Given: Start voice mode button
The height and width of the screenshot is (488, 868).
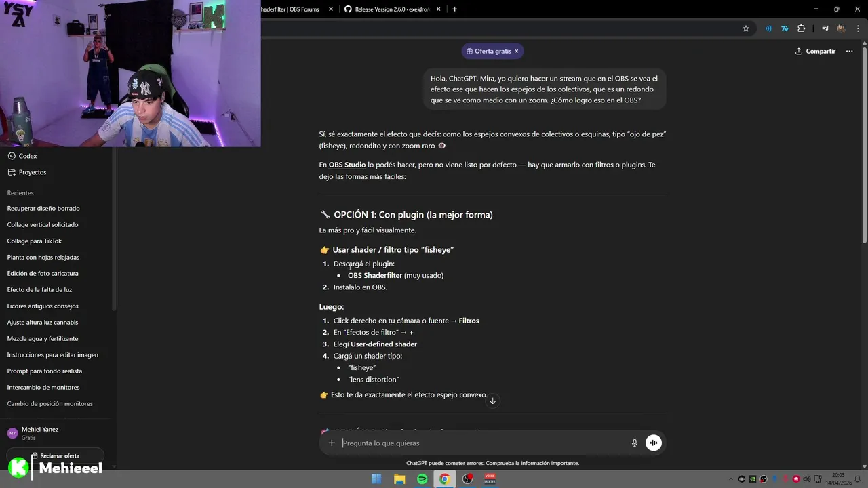Looking at the screenshot, I should pyautogui.click(x=653, y=443).
